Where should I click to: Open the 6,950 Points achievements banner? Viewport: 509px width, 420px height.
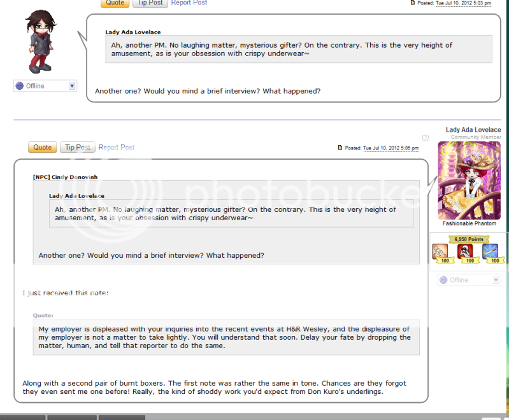[469, 239]
